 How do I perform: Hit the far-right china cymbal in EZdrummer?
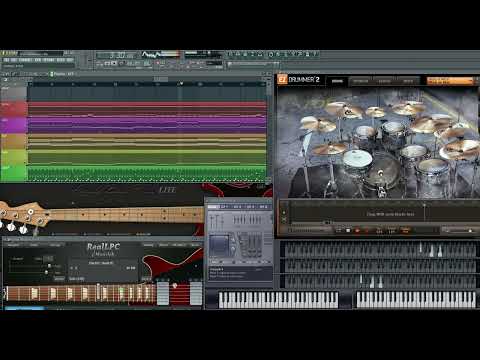(x=460, y=150)
